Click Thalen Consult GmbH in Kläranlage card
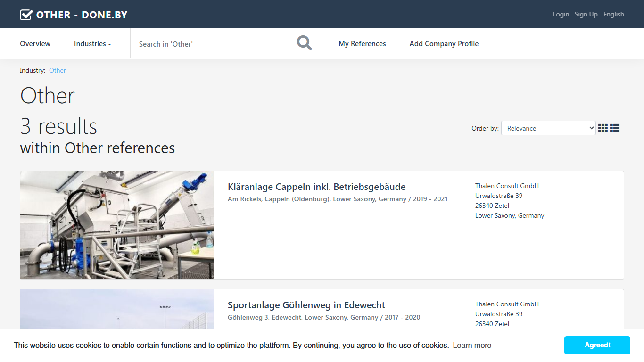Viewport: 644px width, 362px height. [507, 186]
